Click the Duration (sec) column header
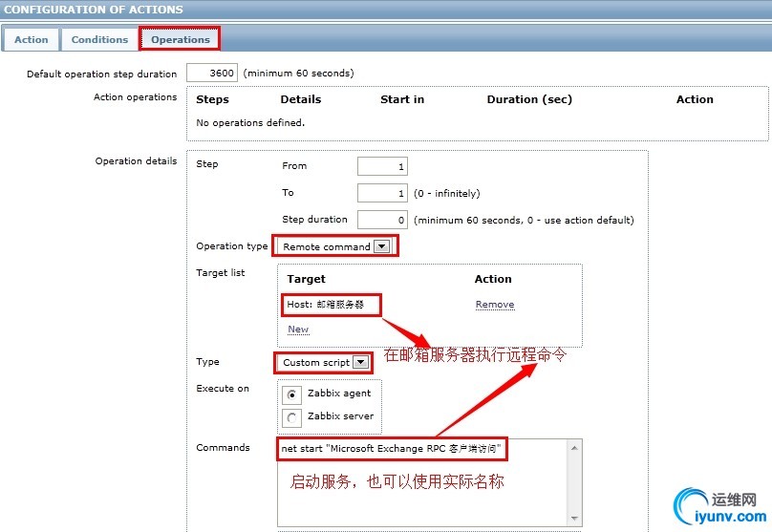This screenshot has height=532, width=772. 529,99
